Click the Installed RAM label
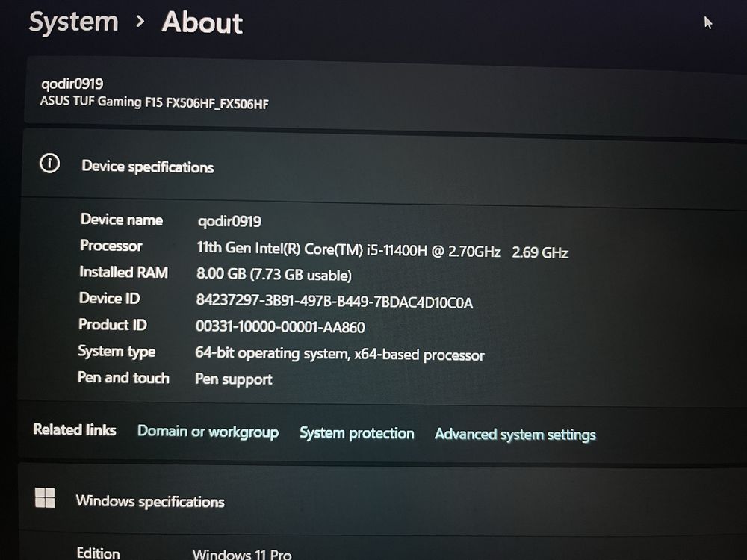 tap(123, 272)
